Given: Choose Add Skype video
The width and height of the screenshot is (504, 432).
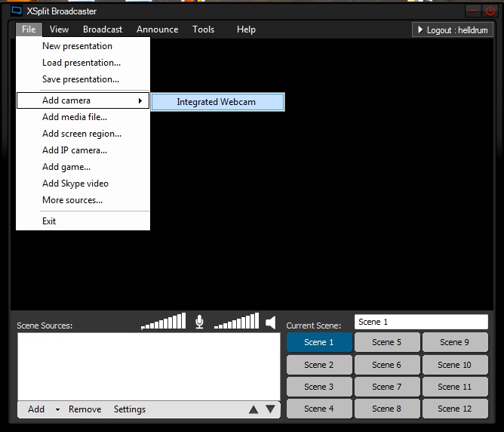Looking at the screenshot, I should [83, 184].
